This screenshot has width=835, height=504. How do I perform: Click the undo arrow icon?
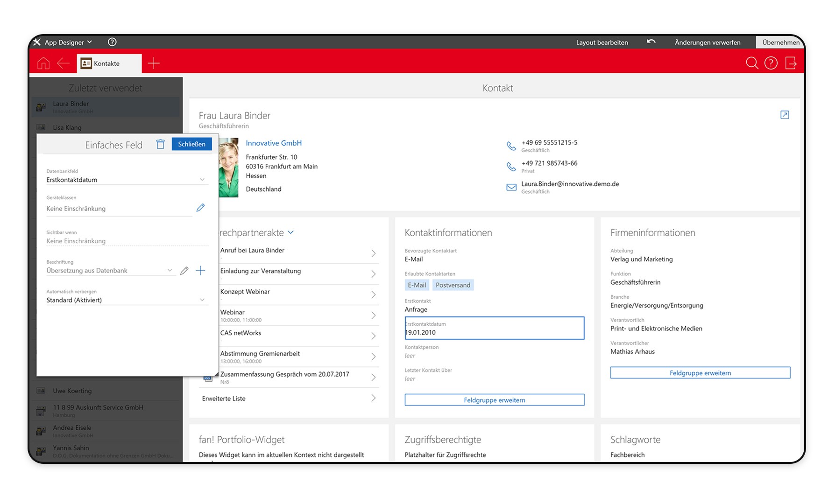point(651,42)
